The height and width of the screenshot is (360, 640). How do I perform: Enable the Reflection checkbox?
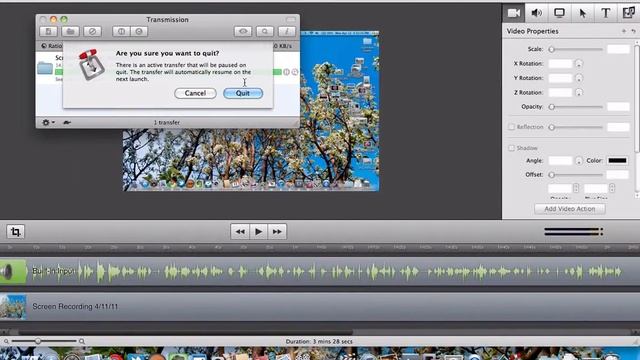pyautogui.click(x=511, y=127)
